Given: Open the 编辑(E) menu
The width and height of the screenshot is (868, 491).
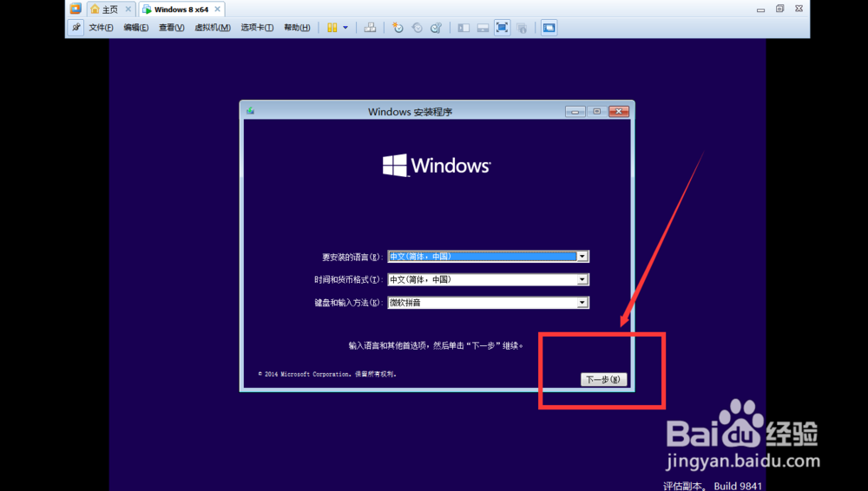Looking at the screenshot, I should [135, 28].
